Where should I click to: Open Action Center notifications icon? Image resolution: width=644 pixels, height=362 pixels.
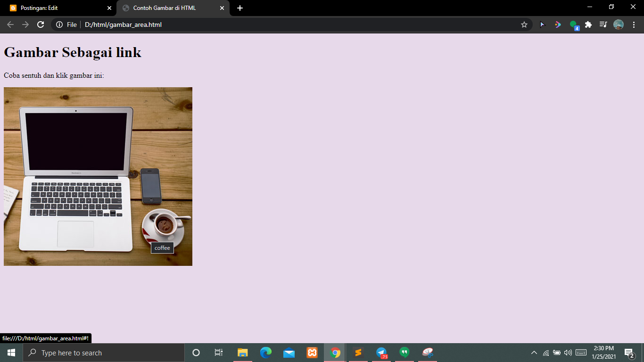pyautogui.click(x=629, y=353)
